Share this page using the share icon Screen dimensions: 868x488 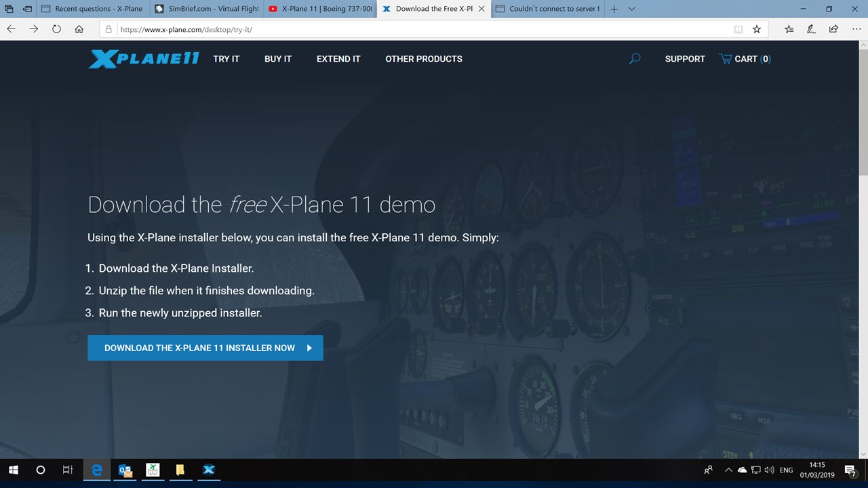point(833,29)
